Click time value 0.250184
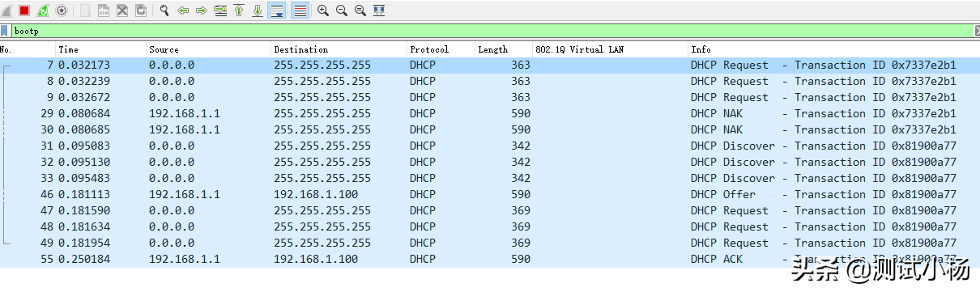 click(83, 259)
